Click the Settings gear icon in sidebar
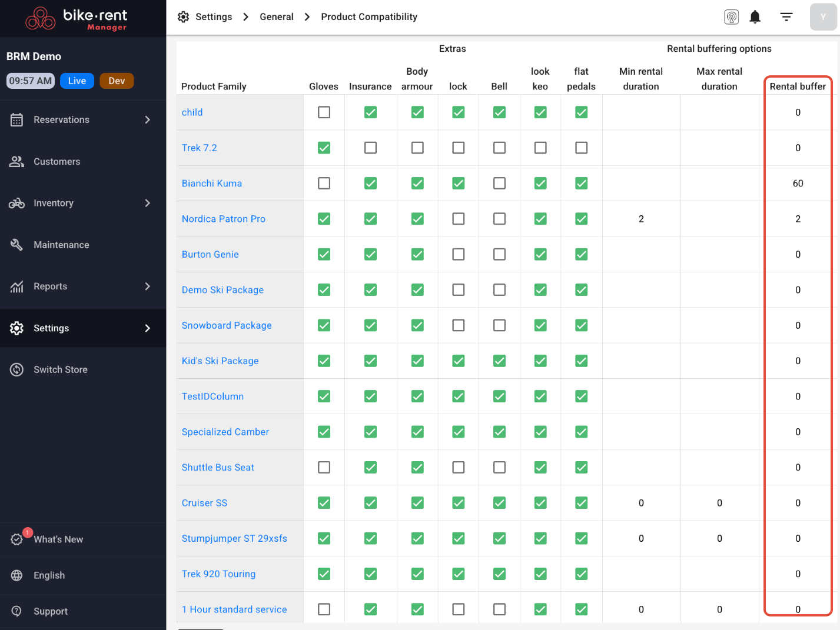The width and height of the screenshot is (840, 630). click(x=16, y=328)
